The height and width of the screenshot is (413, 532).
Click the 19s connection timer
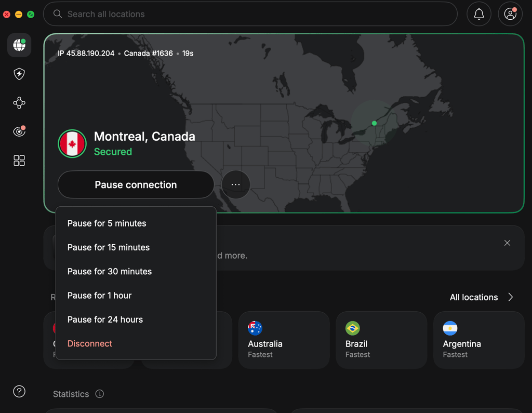tap(188, 54)
